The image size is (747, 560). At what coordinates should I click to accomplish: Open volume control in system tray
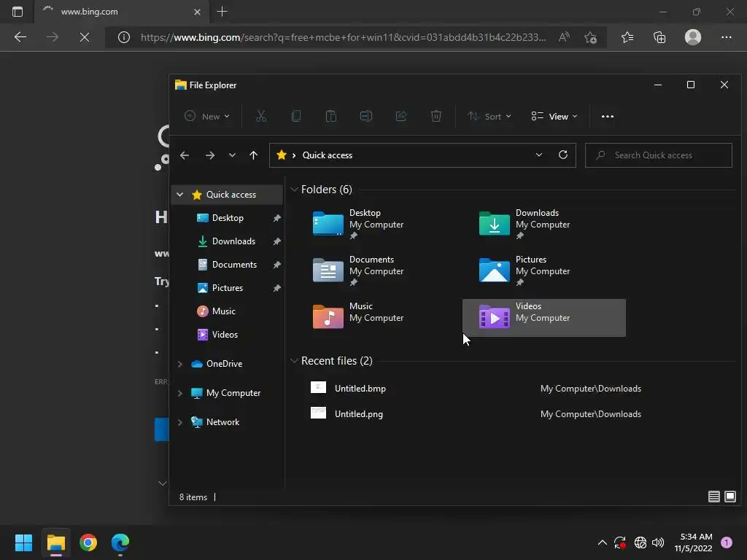(658, 542)
